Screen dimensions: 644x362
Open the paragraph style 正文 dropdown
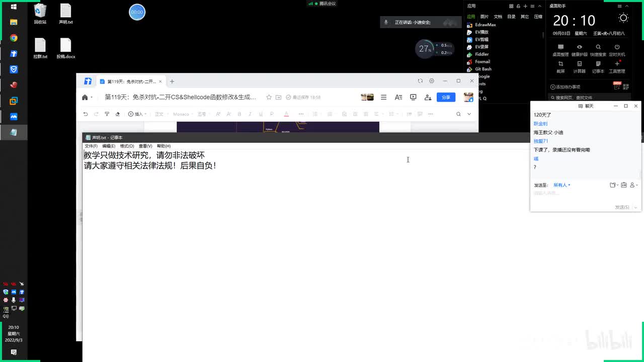161,114
